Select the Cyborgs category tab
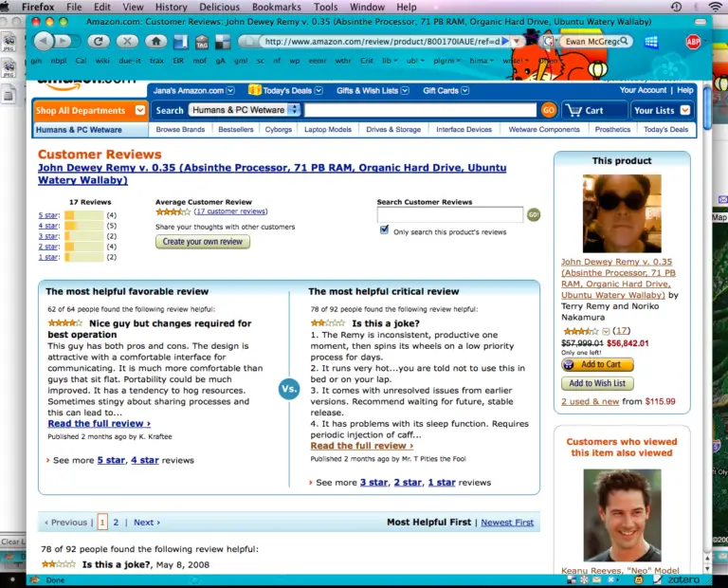728x588 pixels. pos(278,130)
